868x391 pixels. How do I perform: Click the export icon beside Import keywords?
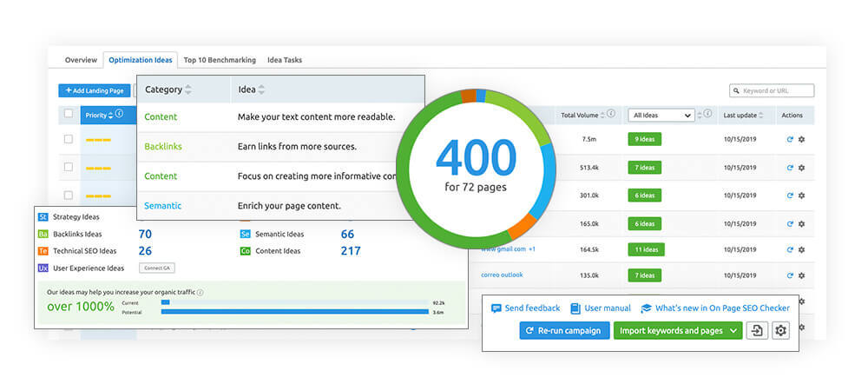coord(757,331)
